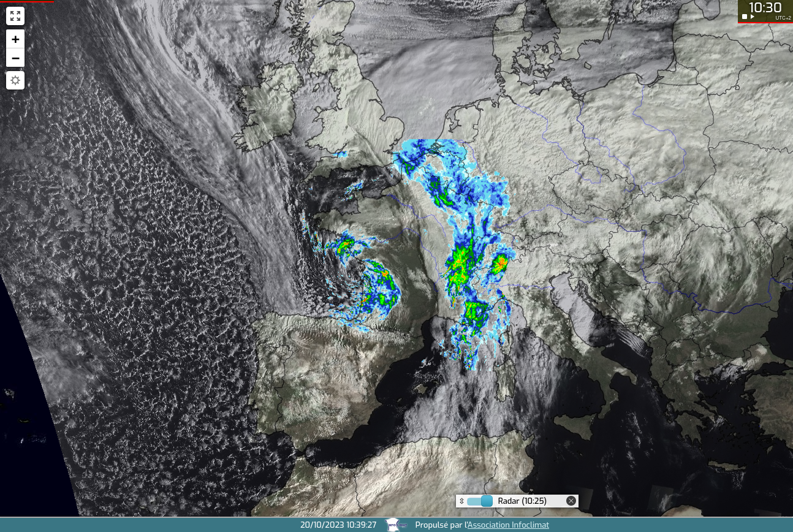Click the 10:30 time display

tap(765, 7)
